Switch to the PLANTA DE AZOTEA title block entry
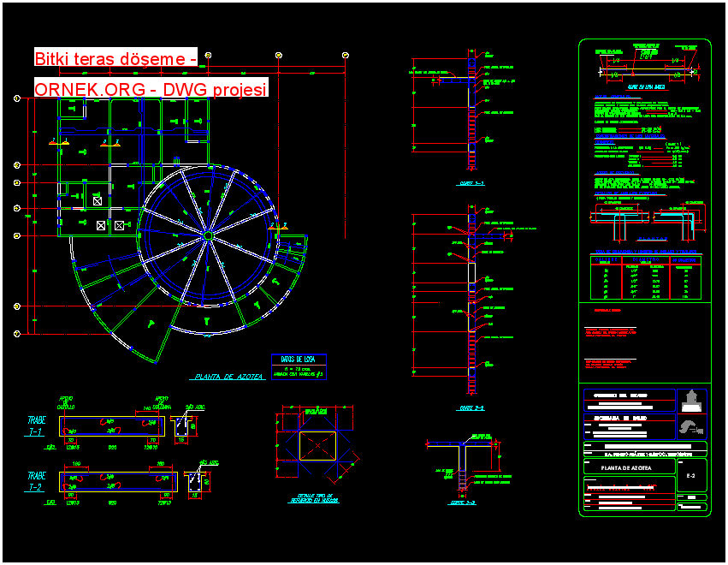728x565 pixels. 625,468
